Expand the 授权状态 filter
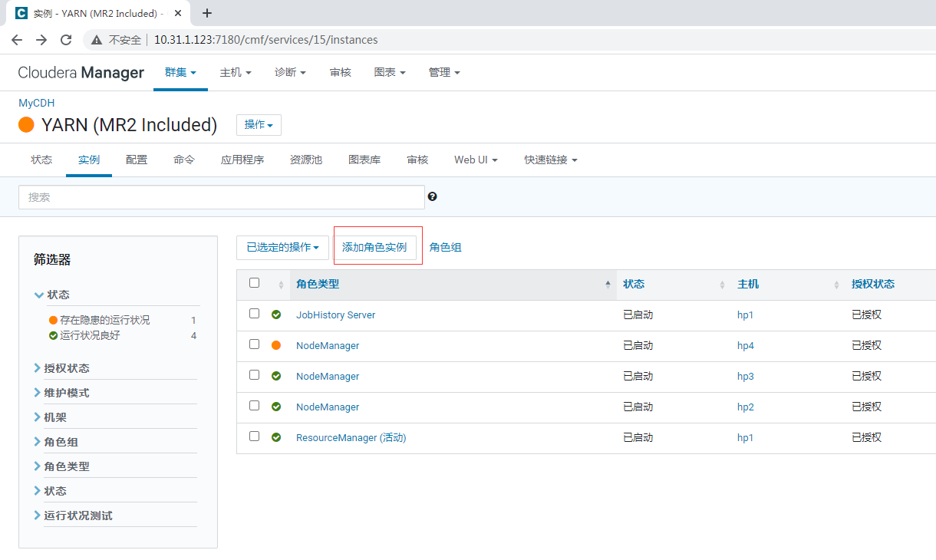 [x=61, y=368]
